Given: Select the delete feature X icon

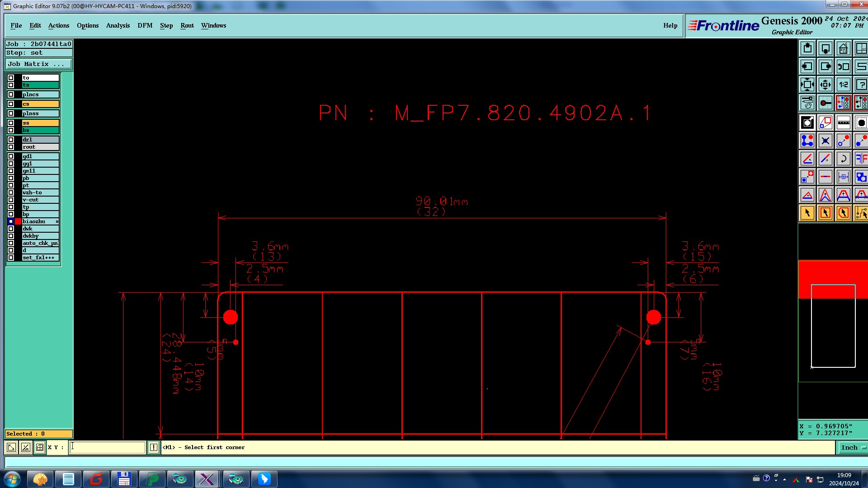Looking at the screenshot, I should pos(825,141).
